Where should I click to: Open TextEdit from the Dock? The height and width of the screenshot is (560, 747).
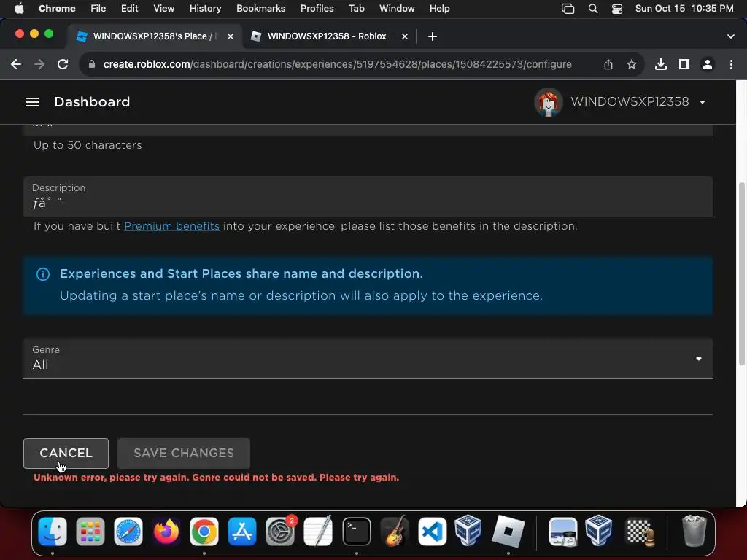point(318,532)
